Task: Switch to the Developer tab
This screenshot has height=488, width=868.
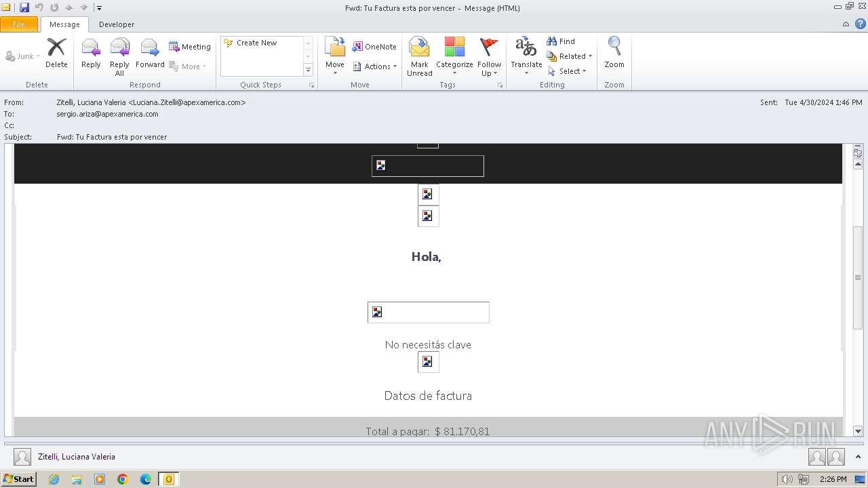Action: click(117, 24)
